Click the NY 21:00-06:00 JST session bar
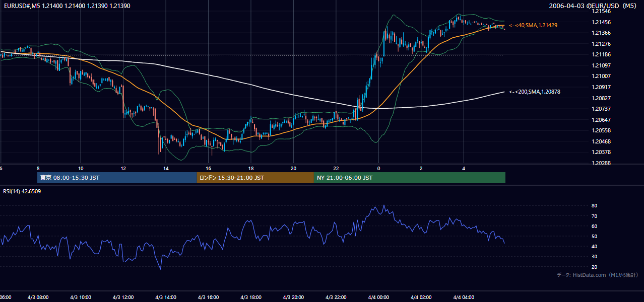This screenshot has width=644, height=302. click(x=410, y=178)
